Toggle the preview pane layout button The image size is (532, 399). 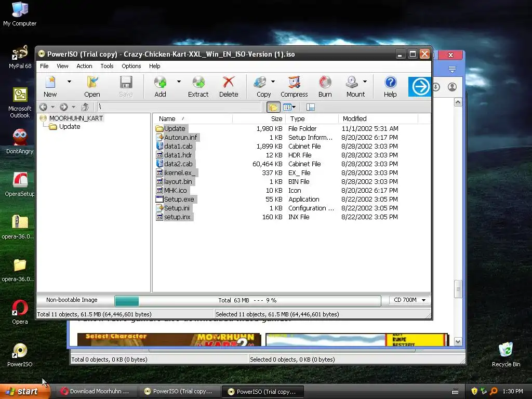pyautogui.click(x=311, y=107)
